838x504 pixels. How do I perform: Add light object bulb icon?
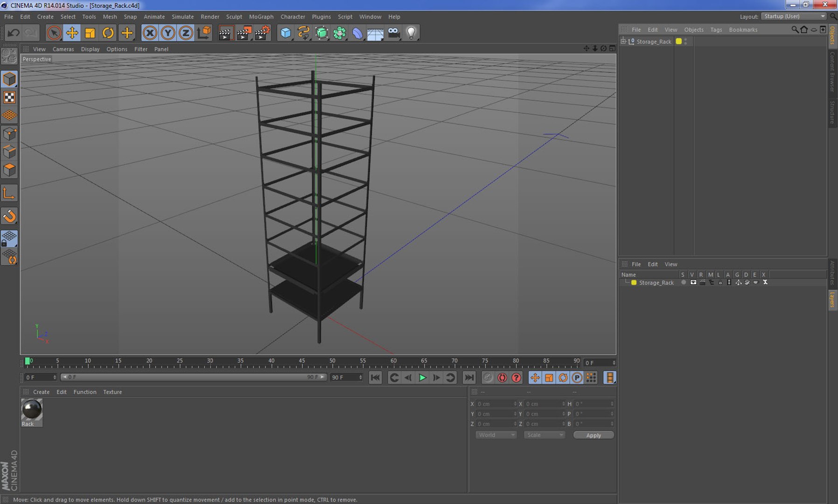(x=411, y=33)
